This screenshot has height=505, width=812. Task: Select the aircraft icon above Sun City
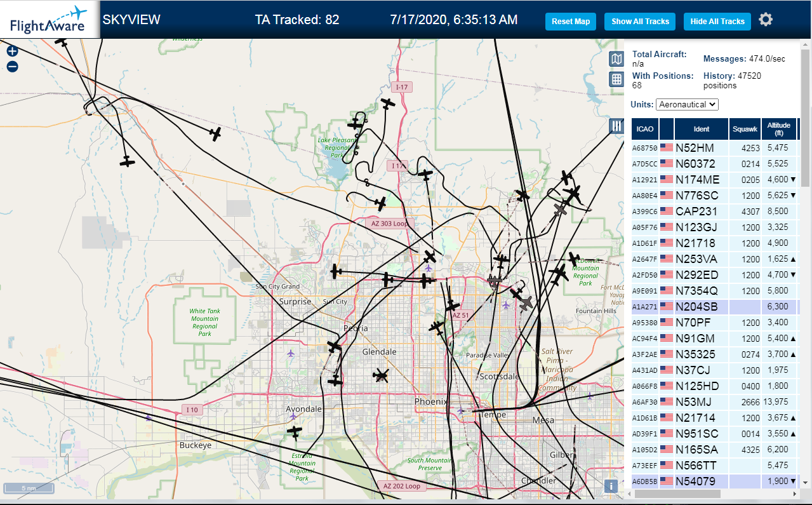tap(336, 271)
